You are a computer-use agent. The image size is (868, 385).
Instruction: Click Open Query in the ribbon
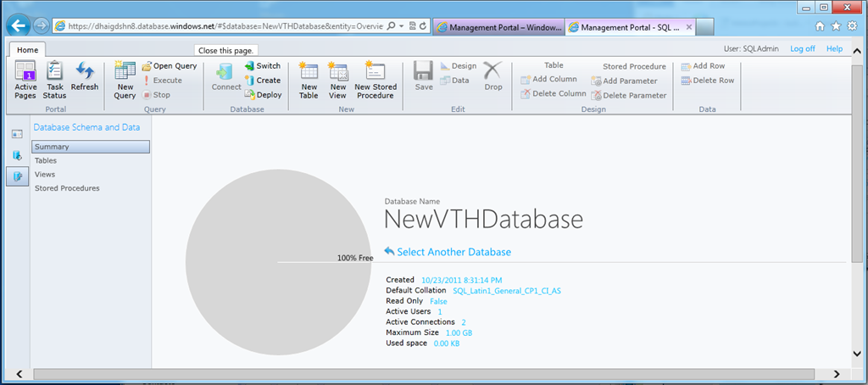170,66
